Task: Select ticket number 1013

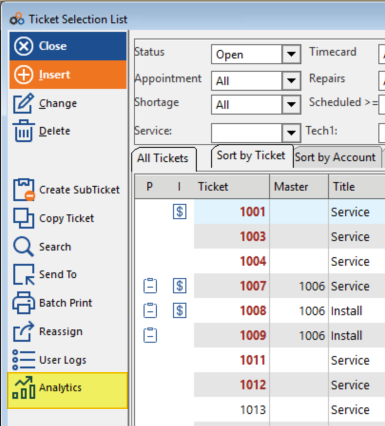Action: tap(253, 409)
